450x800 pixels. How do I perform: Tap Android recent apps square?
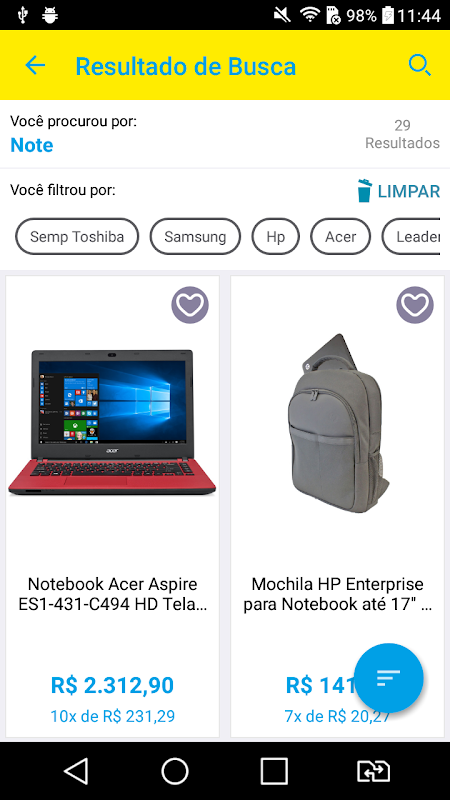point(274,771)
